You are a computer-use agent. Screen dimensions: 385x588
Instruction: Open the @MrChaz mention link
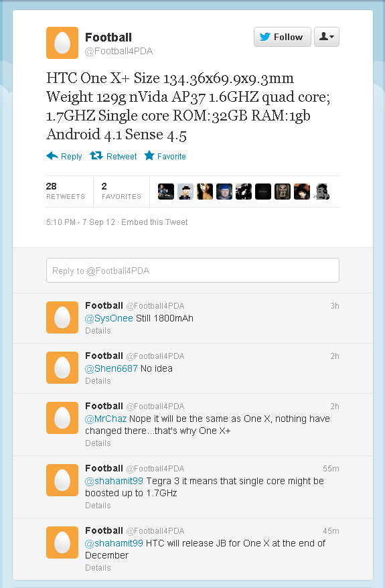106,419
